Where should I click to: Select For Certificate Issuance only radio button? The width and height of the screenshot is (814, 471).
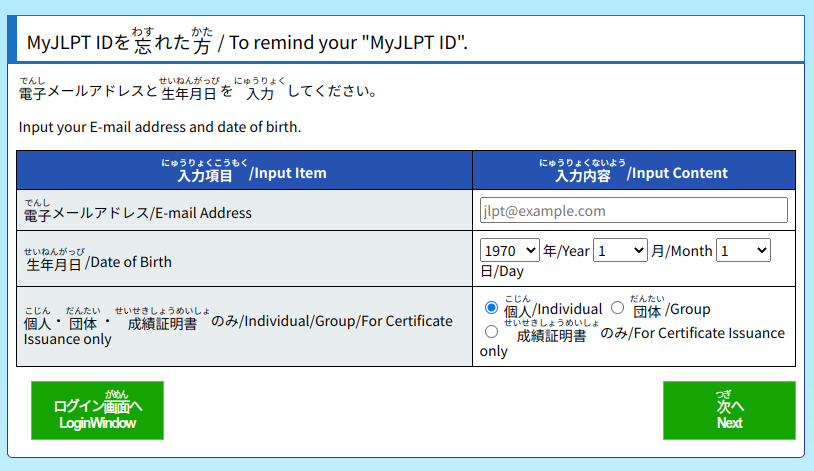(491, 331)
